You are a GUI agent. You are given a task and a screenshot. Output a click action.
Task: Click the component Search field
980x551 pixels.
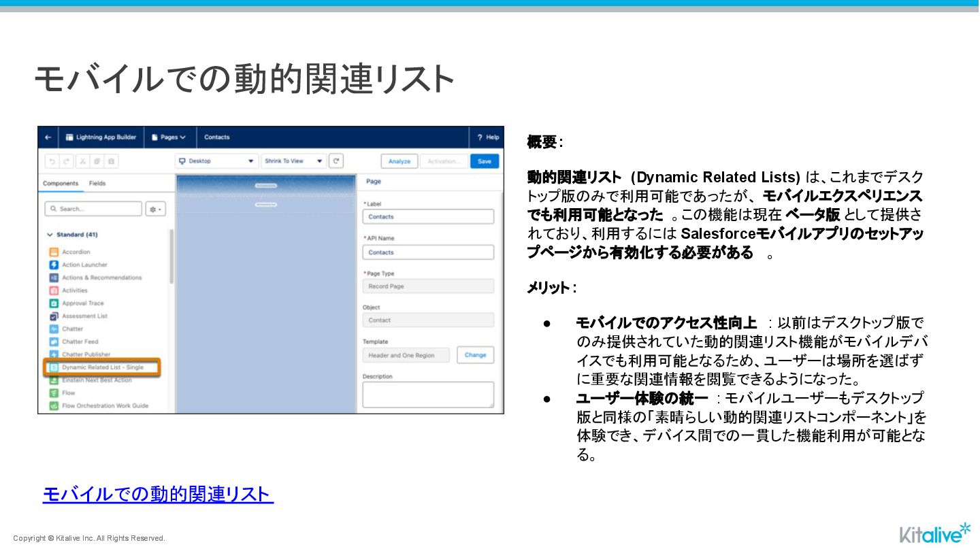pos(93,209)
